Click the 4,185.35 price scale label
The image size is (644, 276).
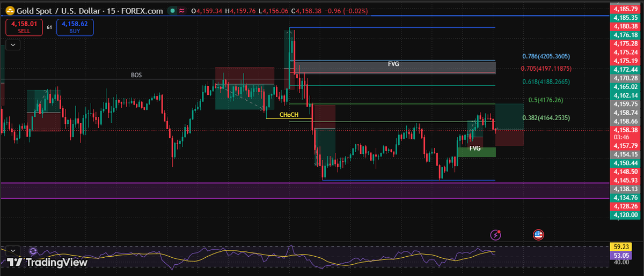pos(624,17)
